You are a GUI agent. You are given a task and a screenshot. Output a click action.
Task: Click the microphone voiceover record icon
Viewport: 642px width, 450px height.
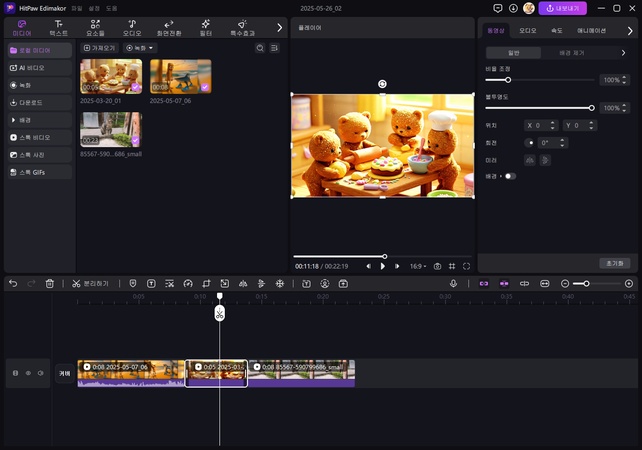point(453,284)
